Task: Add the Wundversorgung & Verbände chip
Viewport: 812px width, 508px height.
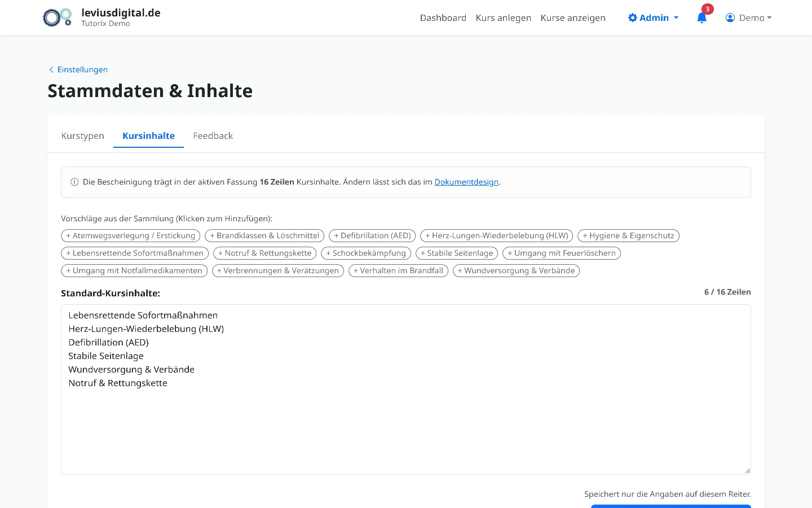Action: (517, 270)
